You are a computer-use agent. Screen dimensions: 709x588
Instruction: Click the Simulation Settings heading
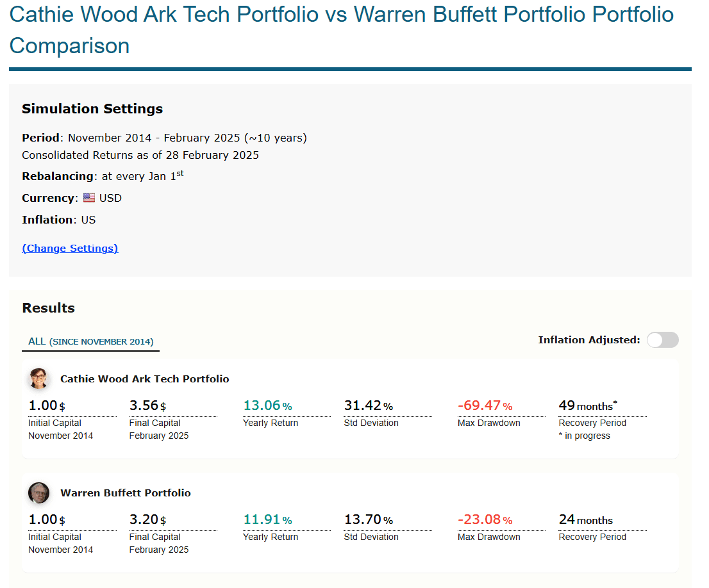(x=92, y=109)
